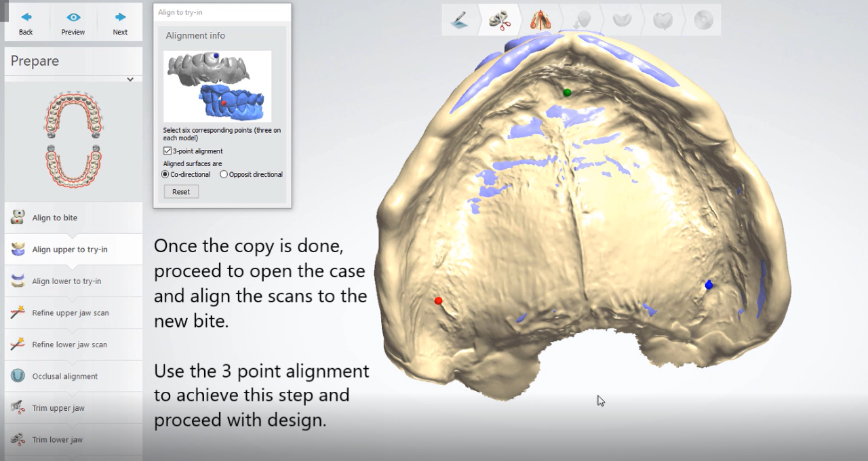This screenshot has width=868, height=461.
Task: Open Refine upper jaw scan step
Action: tap(73, 313)
